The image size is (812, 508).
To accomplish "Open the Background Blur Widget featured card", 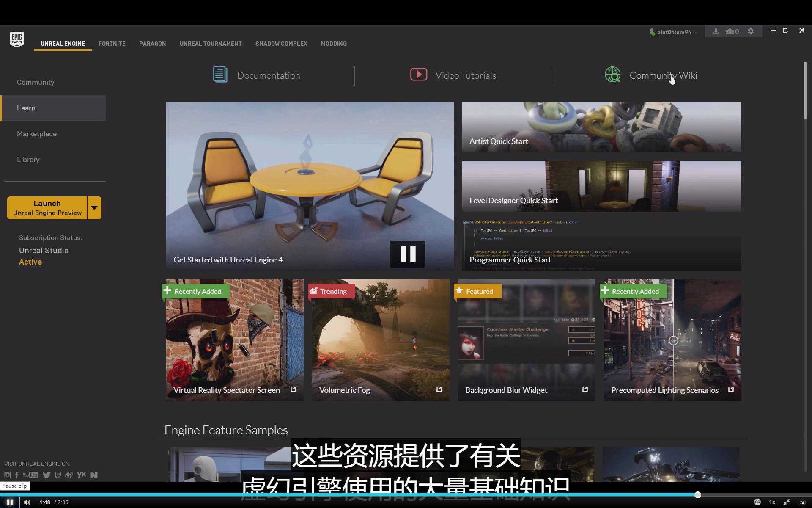I will pyautogui.click(x=527, y=340).
